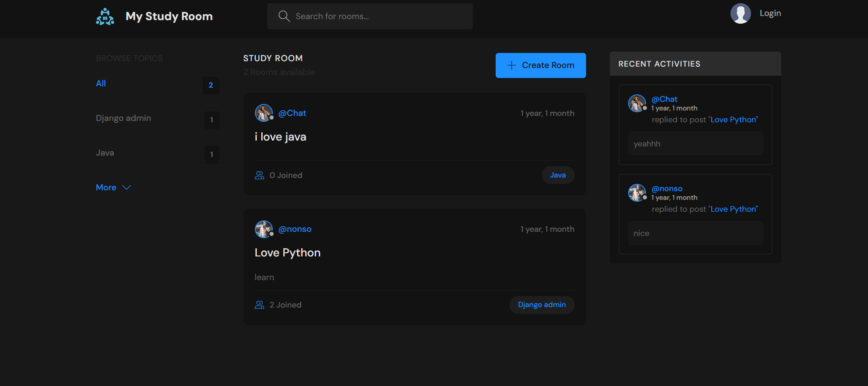Click the people icon beside 2 Joined
Viewport: 868px width, 386px height.
click(x=259, y=305)
